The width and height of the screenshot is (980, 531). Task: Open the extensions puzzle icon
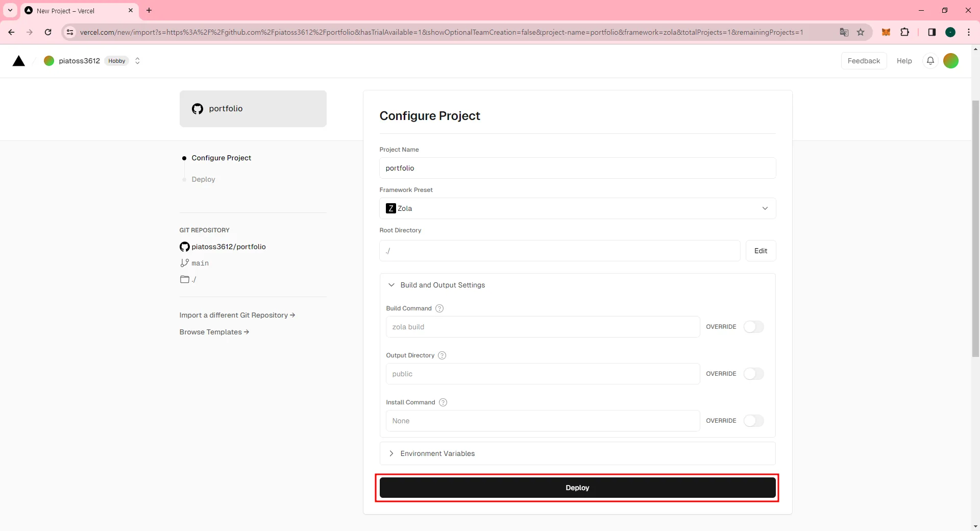(904, 32)
